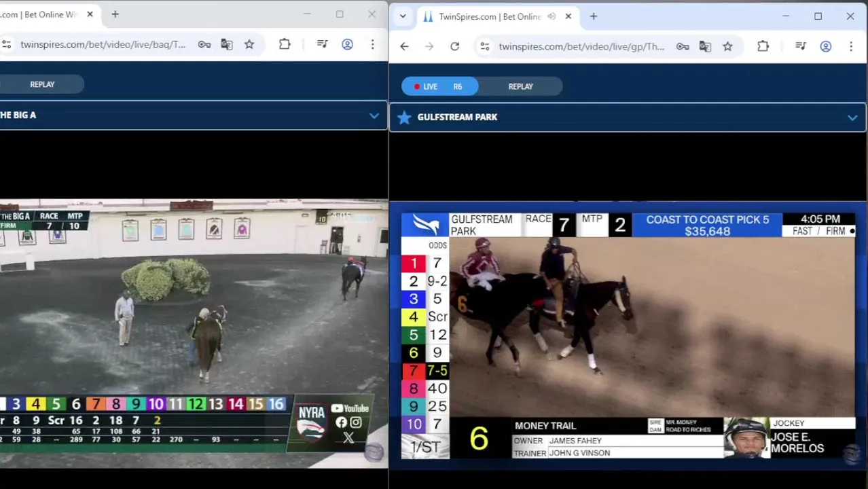Open Chrome menu dots in left window
Screen dimensions: 868x489
[x=372, y=44]
